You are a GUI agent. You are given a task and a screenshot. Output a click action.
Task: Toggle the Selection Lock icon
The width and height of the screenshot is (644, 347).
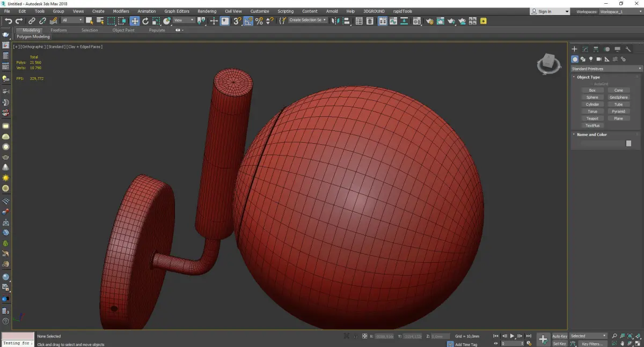(x=355, y=336)
